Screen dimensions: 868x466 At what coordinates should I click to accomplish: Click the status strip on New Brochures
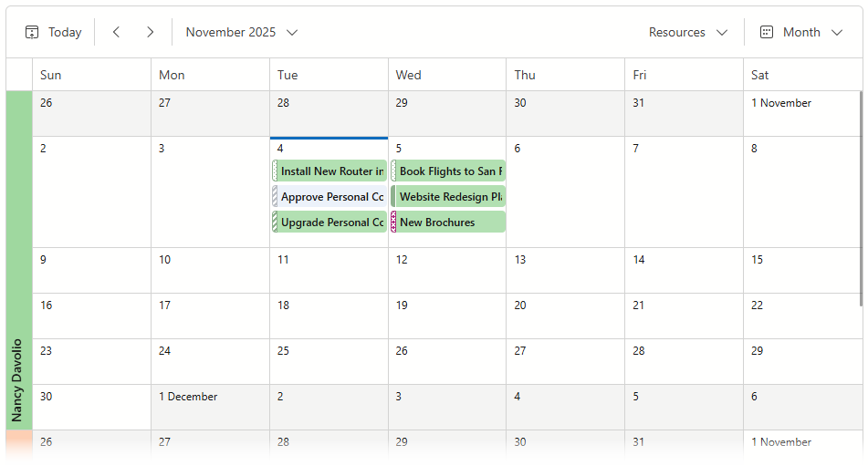coord(393,223)
